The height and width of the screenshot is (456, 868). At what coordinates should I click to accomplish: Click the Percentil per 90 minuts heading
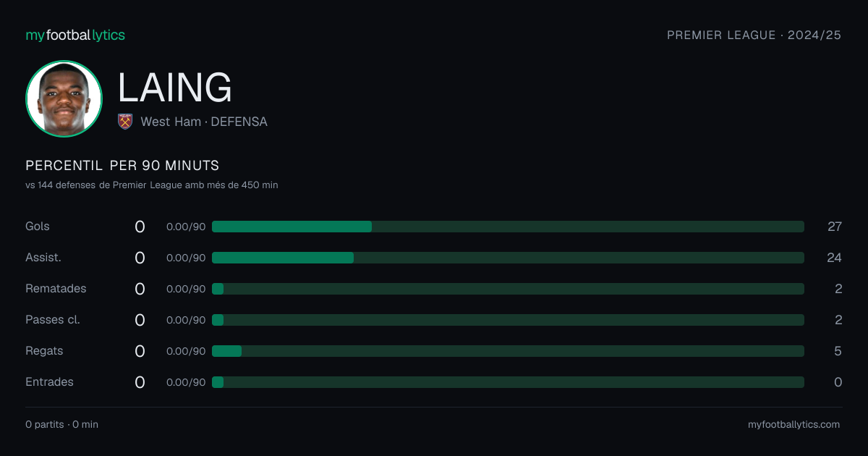122,166
